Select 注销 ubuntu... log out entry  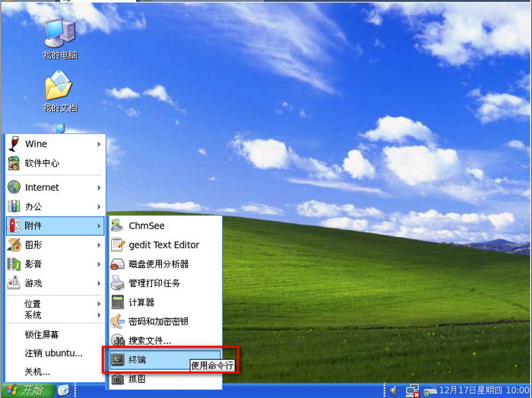pyautogui.click(x=54, y=353)
